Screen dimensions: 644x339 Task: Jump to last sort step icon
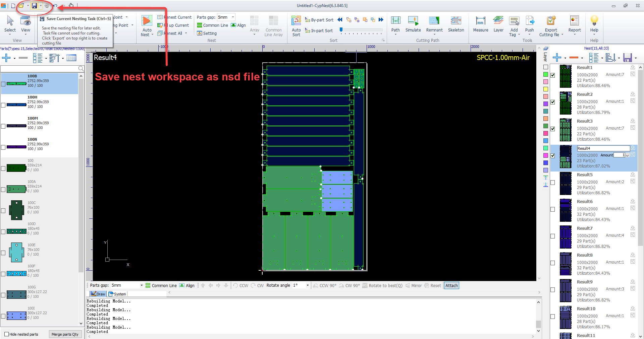(381, 20)
